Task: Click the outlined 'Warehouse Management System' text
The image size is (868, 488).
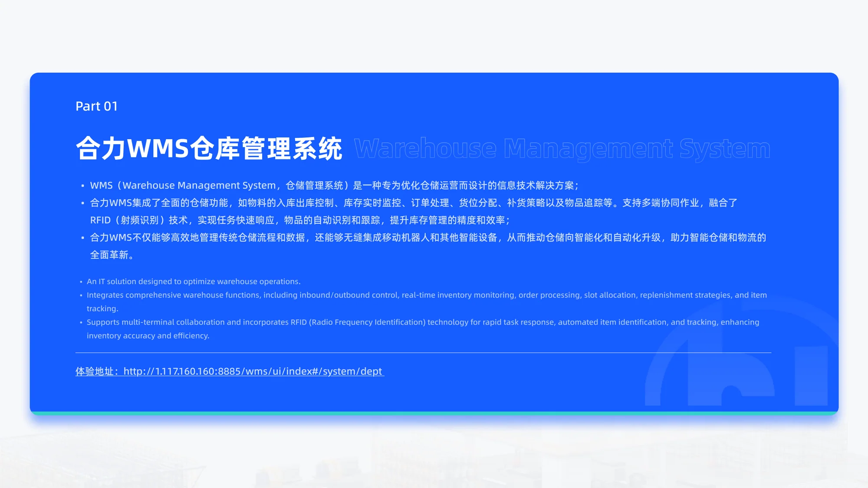Action: 562,149
